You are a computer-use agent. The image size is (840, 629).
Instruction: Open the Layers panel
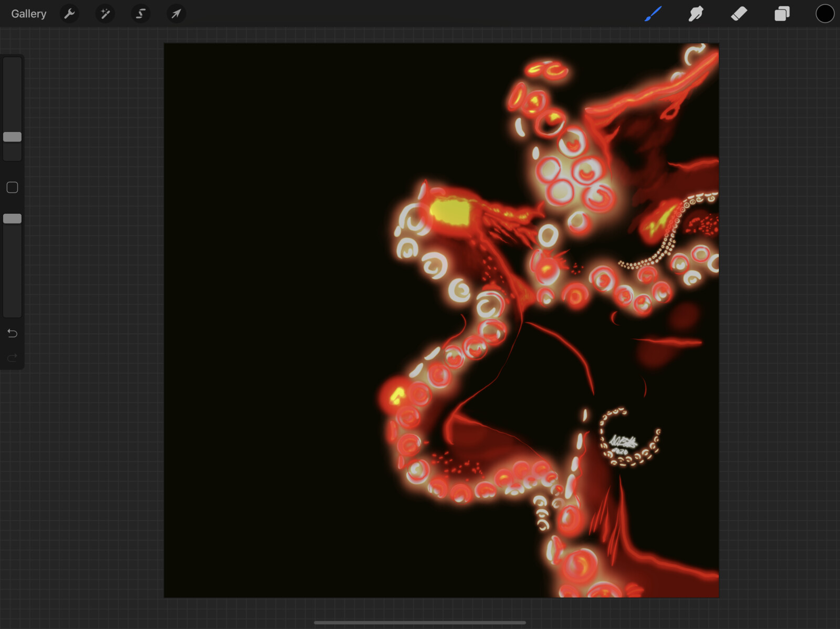782,14
